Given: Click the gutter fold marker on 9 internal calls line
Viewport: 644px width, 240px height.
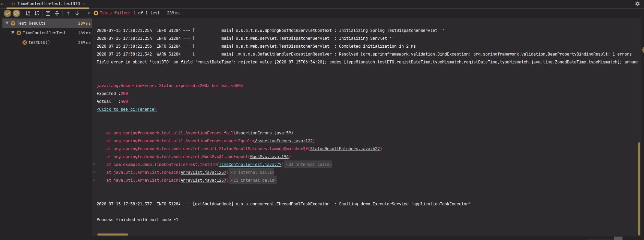Looking at the screenshot, I should [95, 172].
